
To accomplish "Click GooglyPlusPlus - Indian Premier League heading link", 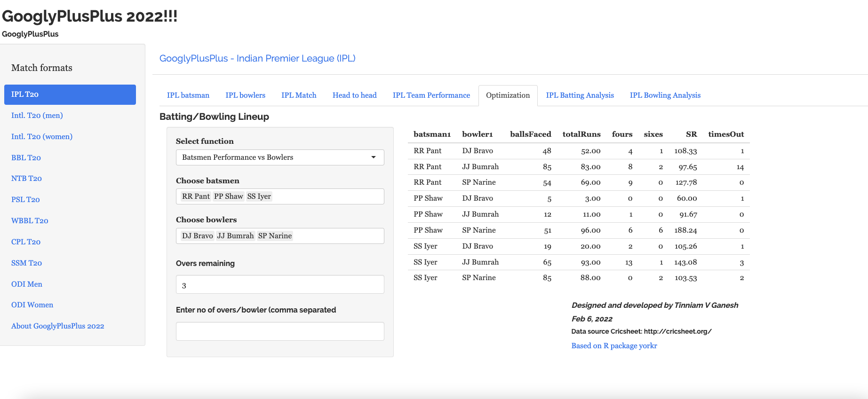I will [257, 59].
